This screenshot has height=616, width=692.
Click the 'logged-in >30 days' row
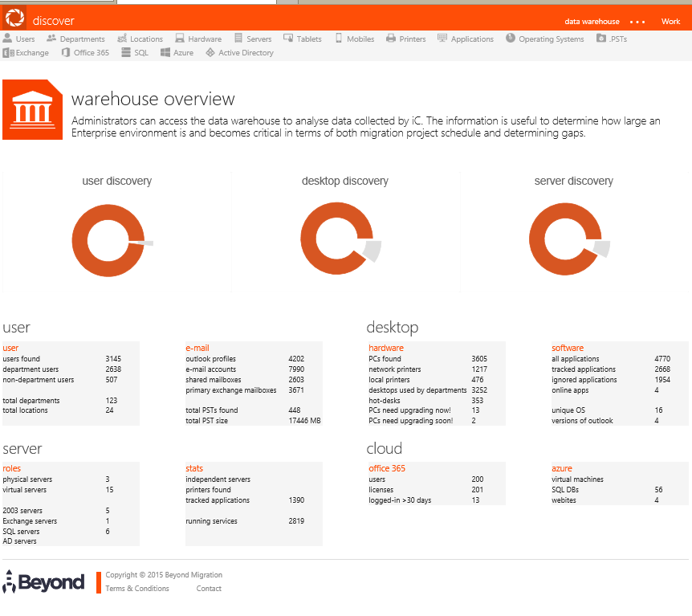pos(437,500)
